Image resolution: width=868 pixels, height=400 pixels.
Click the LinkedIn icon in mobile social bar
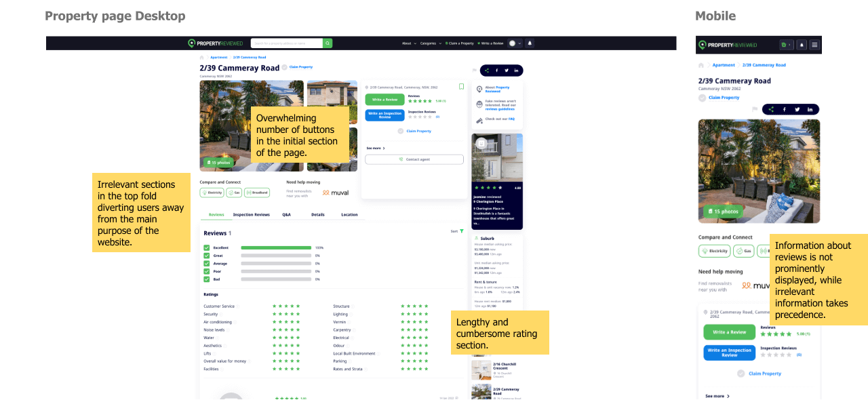coord(810,109)
